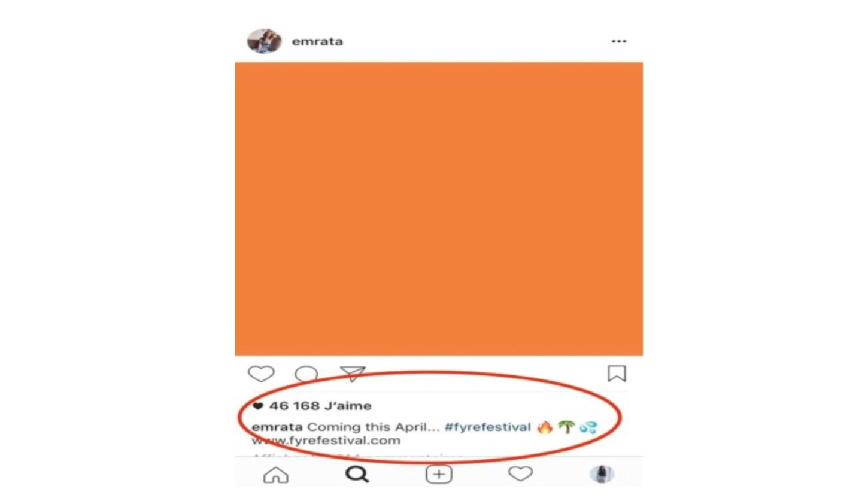Open three-dot options menu for post
Screen dimensions: 862x504
[x=619, y=41]
